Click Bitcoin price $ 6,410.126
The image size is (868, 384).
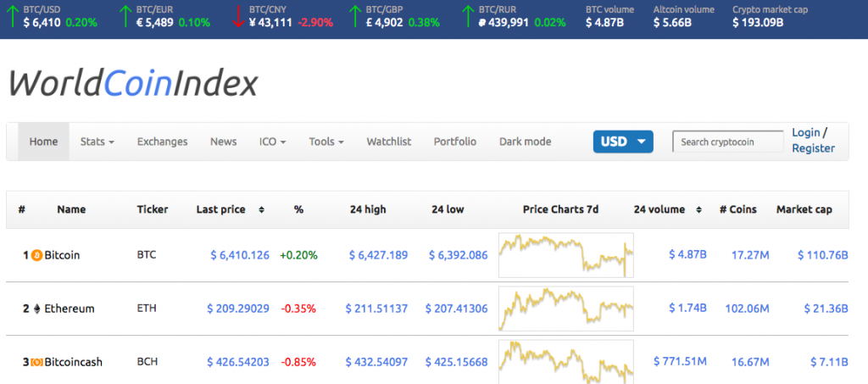(x=240, y=256)
